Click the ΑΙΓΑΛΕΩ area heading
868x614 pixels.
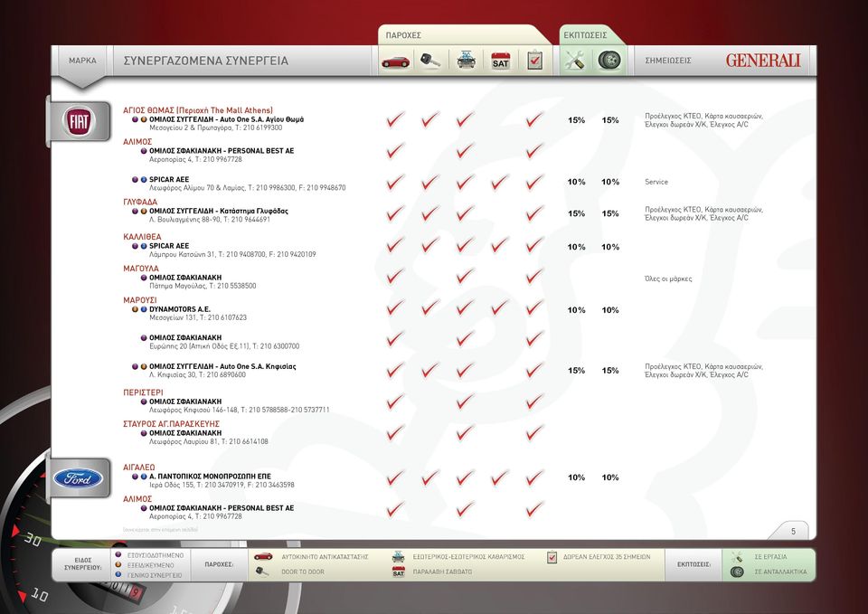tap(139, 468)
